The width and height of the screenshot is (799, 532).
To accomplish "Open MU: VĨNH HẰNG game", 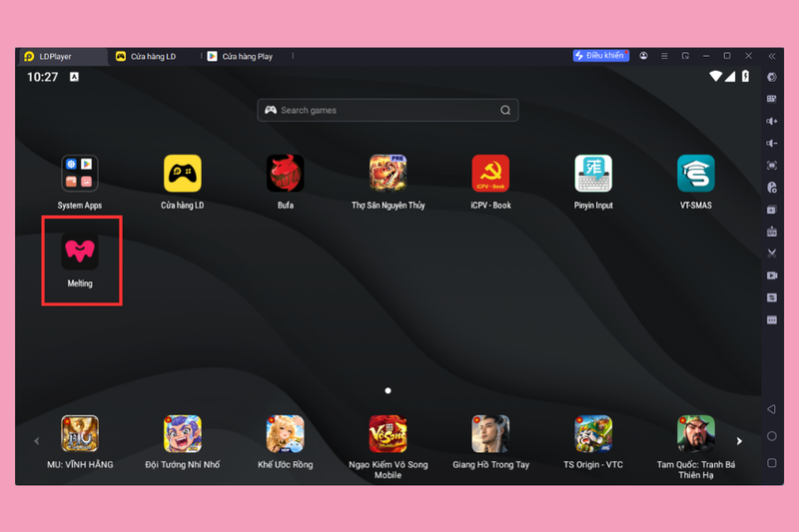I will [x=80, y=434].
